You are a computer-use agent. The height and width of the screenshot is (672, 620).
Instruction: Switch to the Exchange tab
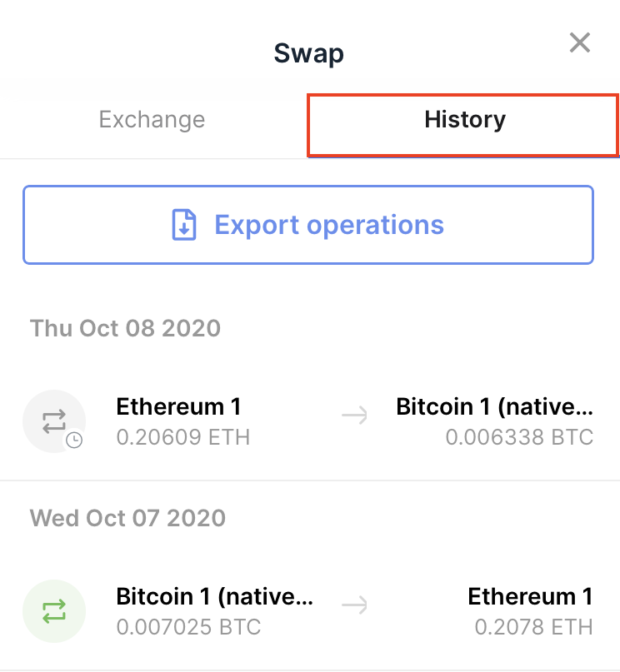pyautogui.click(x=152, y=120)
